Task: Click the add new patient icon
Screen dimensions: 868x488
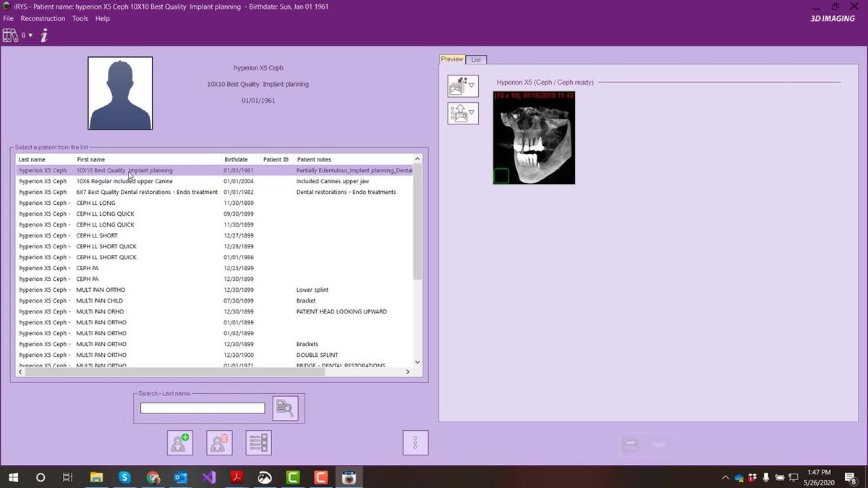Action: click(x=180, y=442)
